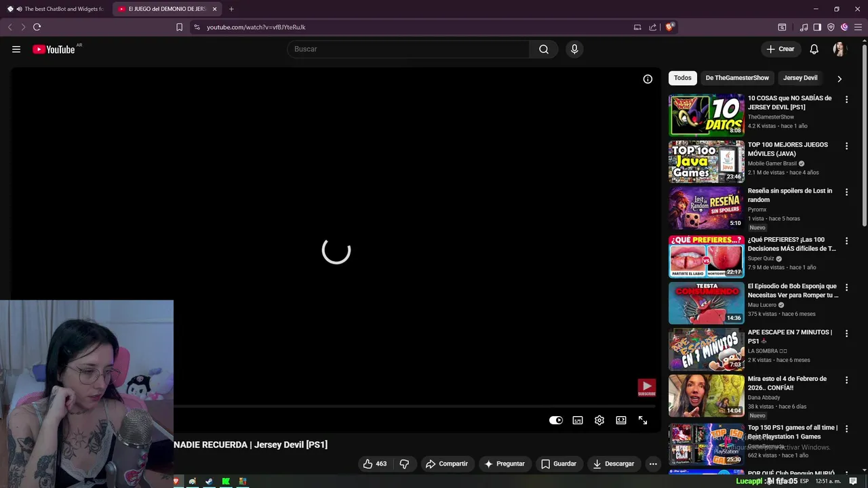
Task: Click into the Buscar search field
Action: pos(408,49)
